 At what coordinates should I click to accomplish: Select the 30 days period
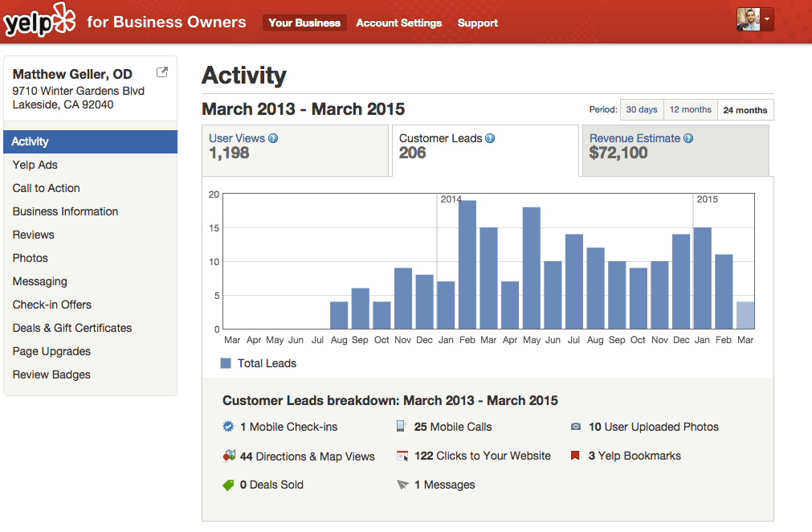[642, 110]
